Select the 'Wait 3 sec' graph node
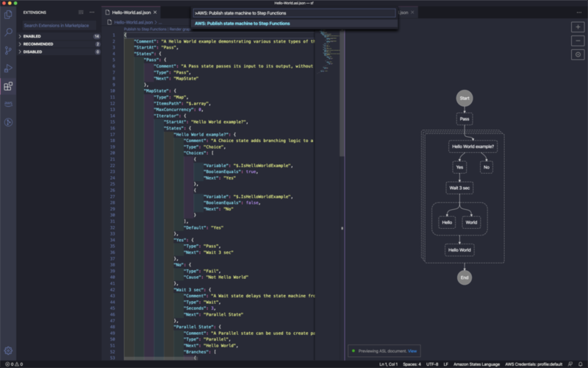Viewport: 588px width, 368px height. [x=459, y=188]
